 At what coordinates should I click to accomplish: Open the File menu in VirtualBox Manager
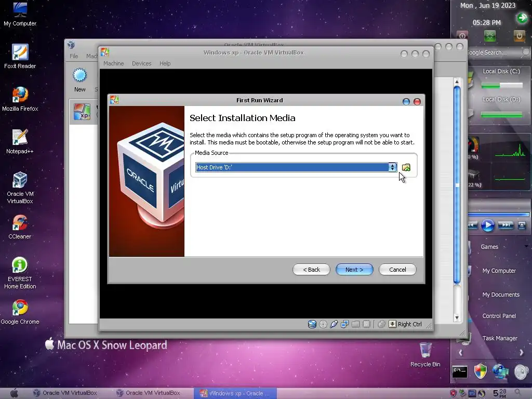click(x=74, y=56)
